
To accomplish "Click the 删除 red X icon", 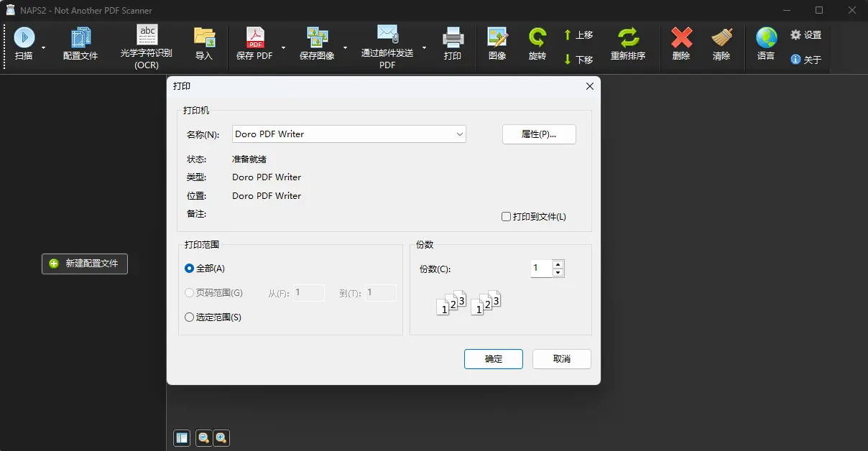I will pyautogui.click(x=681, y=37).
